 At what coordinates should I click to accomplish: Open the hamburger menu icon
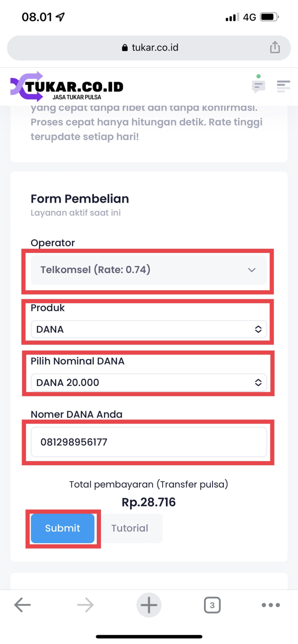[283, 86]
